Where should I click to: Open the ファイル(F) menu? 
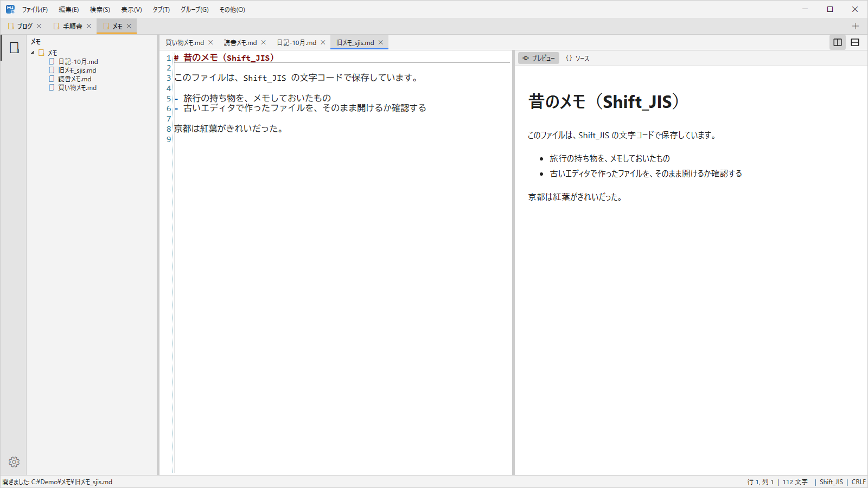point(35,10)
